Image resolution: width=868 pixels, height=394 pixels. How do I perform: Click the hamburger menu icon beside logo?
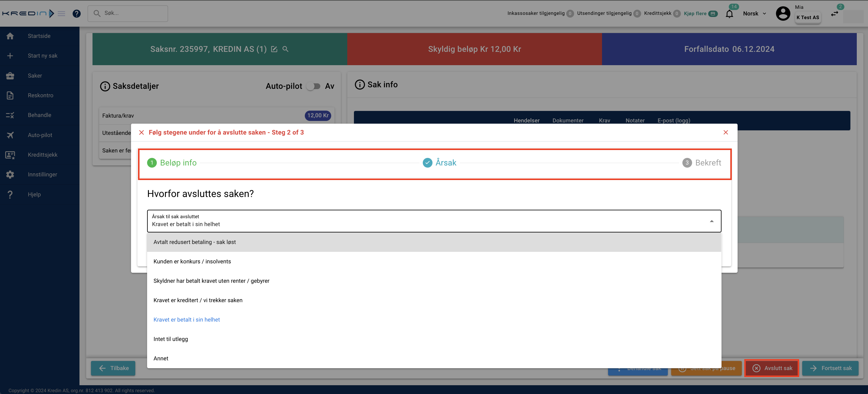click(61, 13)
